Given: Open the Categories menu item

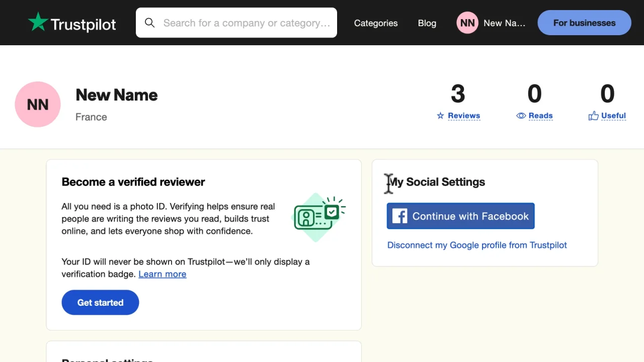Looking at the screenshot, I should pos(376,23).
